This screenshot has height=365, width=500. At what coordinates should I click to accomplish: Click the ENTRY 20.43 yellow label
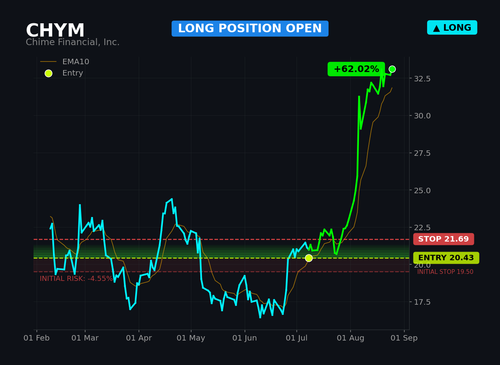coord(446,258)
